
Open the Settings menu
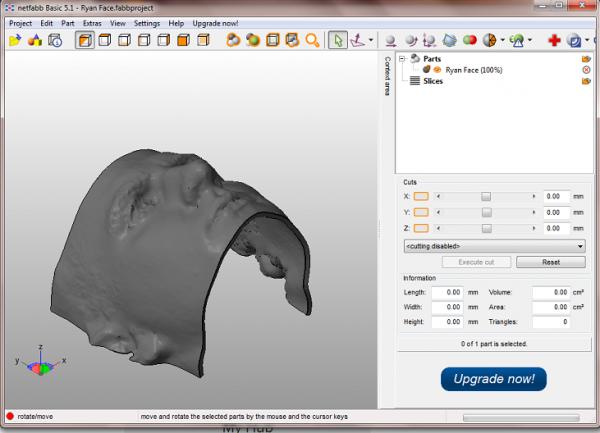[x=147, y=23]
